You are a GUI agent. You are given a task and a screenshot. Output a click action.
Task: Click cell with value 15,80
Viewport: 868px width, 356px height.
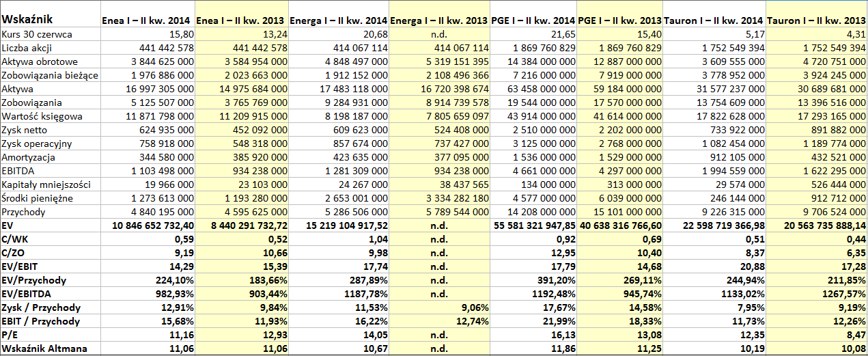[148, 34]
